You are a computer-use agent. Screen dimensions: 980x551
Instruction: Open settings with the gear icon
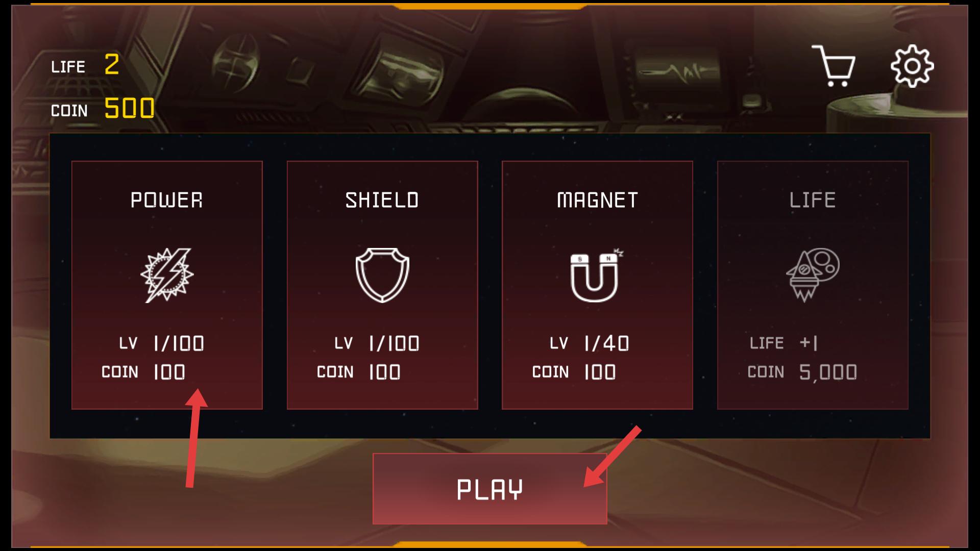[912, 66]
